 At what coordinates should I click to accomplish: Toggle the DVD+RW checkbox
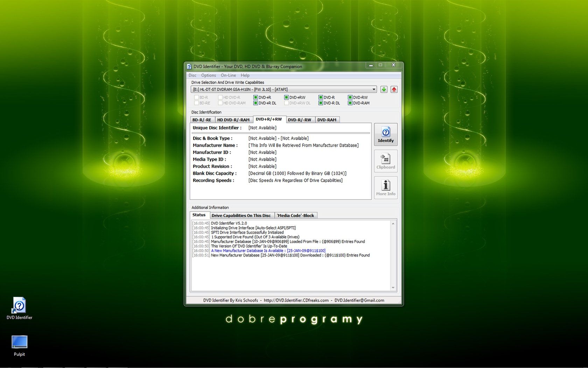(286, 97)
